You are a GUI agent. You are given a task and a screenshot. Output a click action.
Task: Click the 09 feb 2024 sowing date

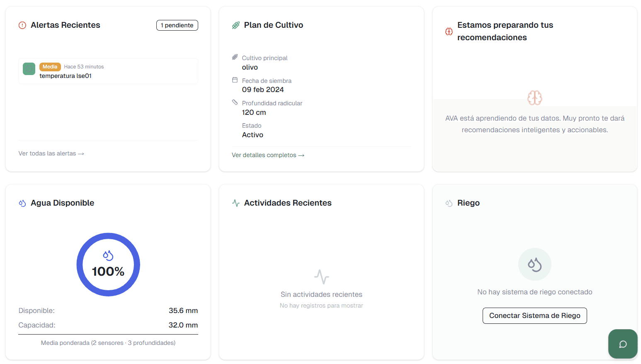tap(263, 90)
